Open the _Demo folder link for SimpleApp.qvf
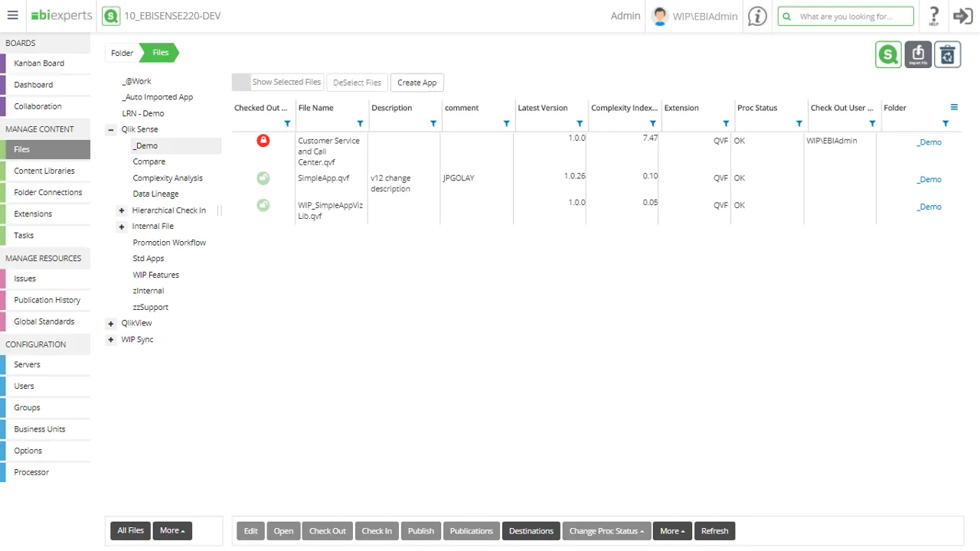The height and width of the screenshot is (551, 980). coord(929,180)
